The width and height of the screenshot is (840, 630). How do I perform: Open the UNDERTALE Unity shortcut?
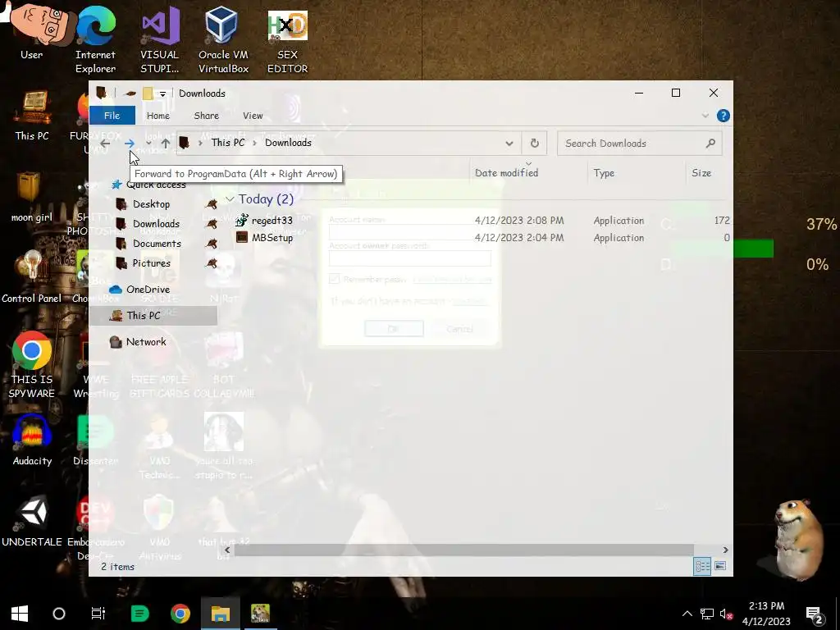click(x=32, y=522)
